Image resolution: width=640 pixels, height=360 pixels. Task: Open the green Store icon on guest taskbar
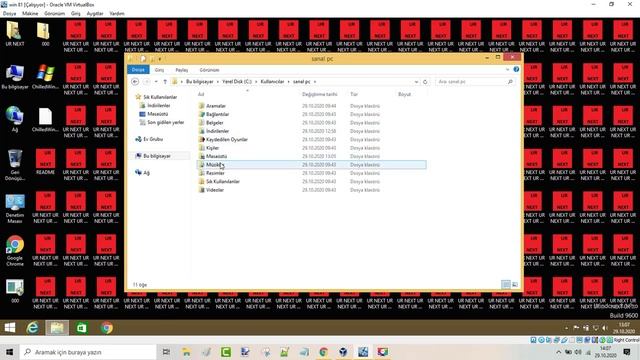point(82,328)
